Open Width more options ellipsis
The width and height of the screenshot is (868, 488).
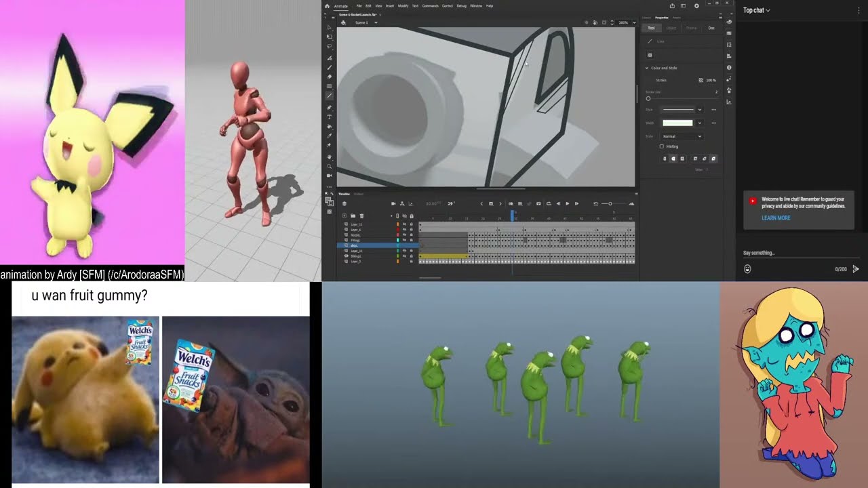coord(713,123)
